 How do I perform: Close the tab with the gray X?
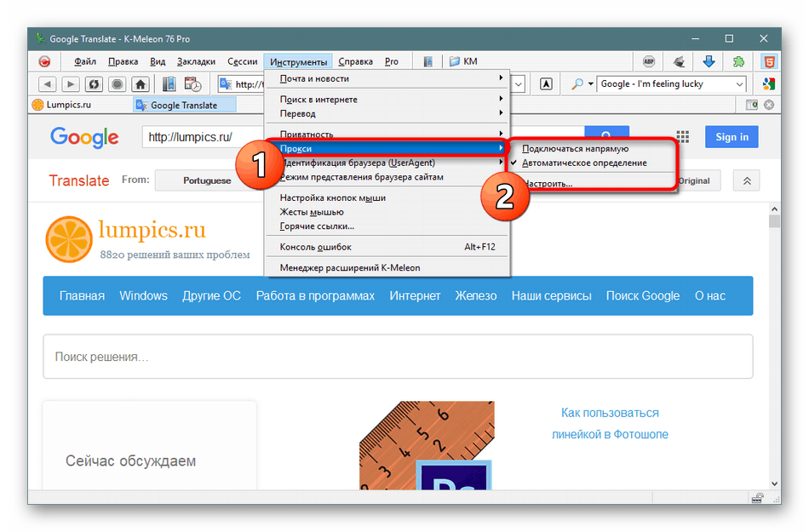[769, 105]
